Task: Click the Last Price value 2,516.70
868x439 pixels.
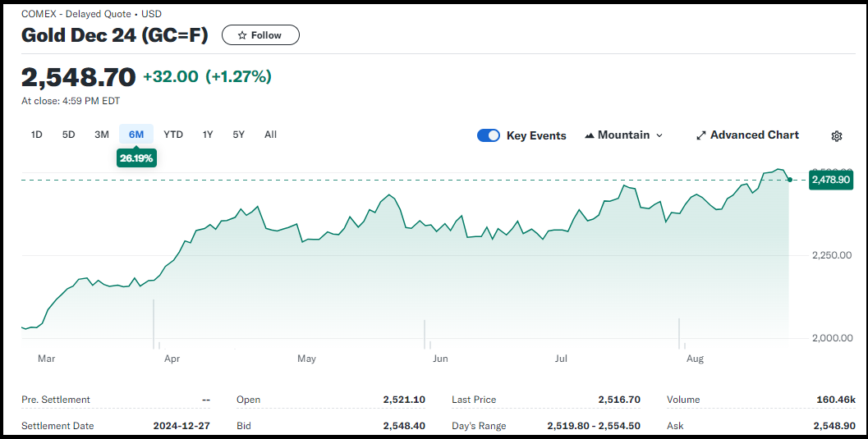Action: coord(619,399)
